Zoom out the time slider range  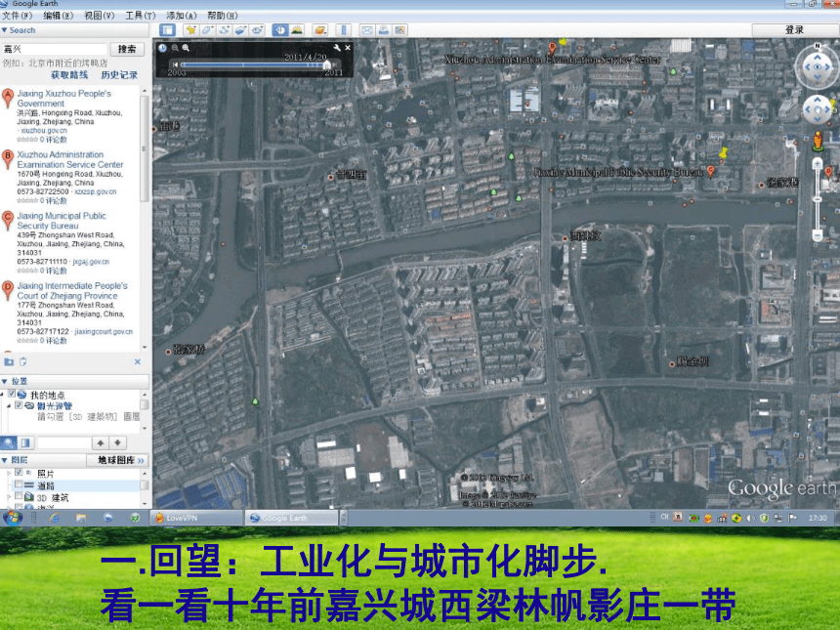click(175, 48)
